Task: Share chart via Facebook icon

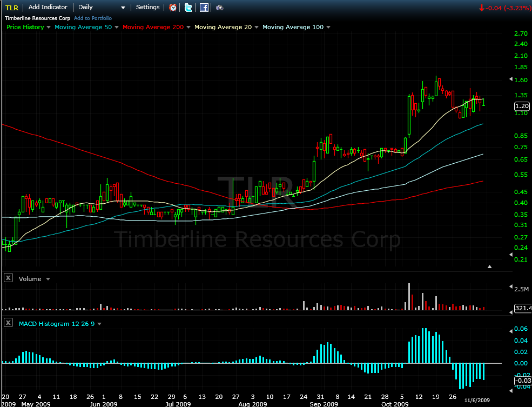Action: tap(204, 8)
